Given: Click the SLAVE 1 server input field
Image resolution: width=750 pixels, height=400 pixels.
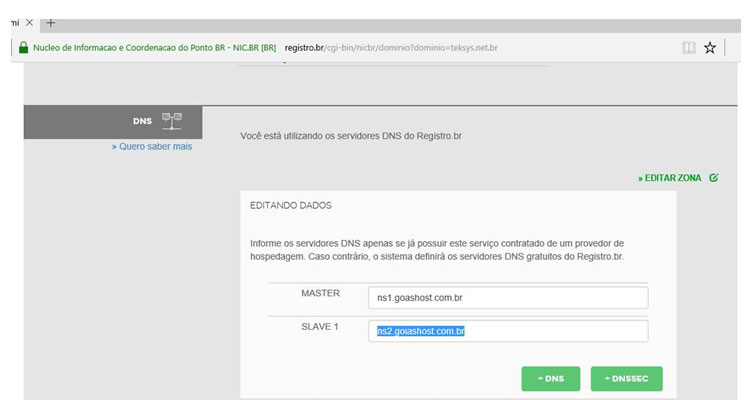Looking at the screenshot, I should (x=507, y=331).
